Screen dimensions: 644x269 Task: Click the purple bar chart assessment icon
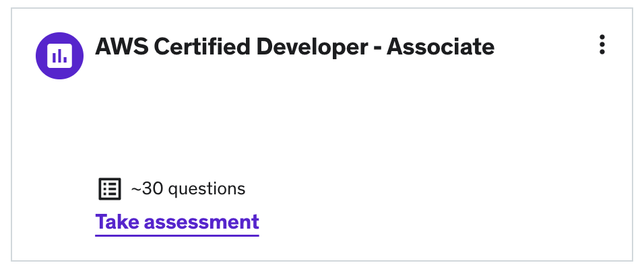(59, 55)
